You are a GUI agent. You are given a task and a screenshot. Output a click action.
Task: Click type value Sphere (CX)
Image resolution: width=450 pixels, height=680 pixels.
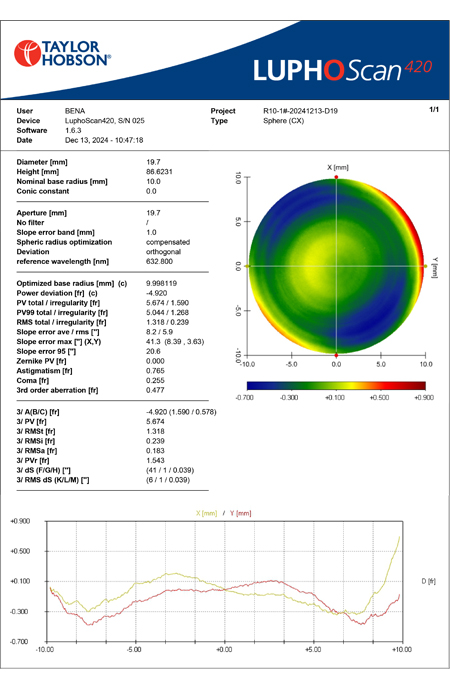click(x=284, y=121)
